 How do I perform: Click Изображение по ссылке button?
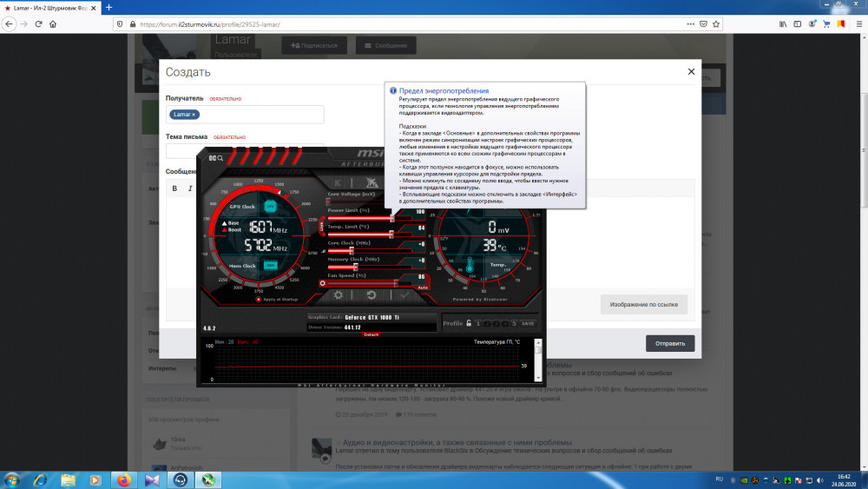point(644,304)
